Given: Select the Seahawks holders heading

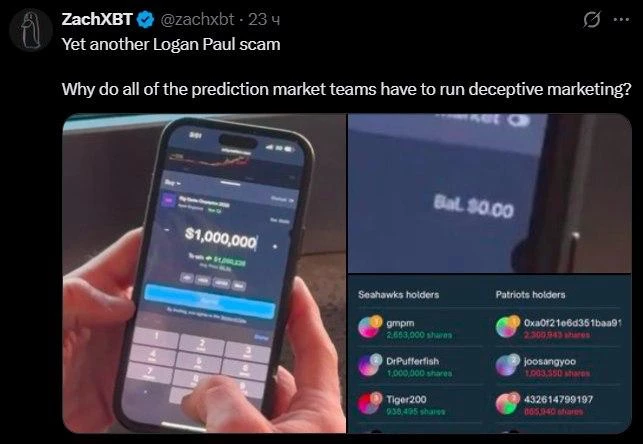Looking at the screenshot, I should tap(399, 294).
